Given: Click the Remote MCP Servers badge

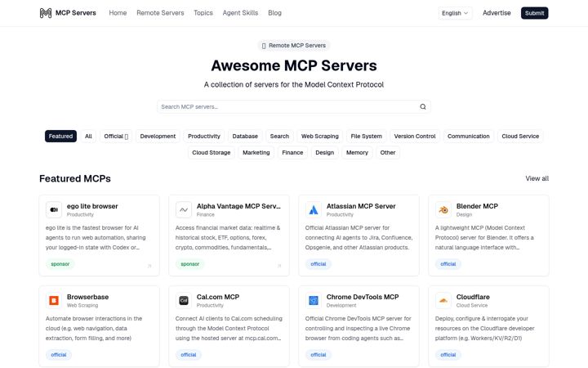Looking at the screenshot, I should click(x=294, y=46).
